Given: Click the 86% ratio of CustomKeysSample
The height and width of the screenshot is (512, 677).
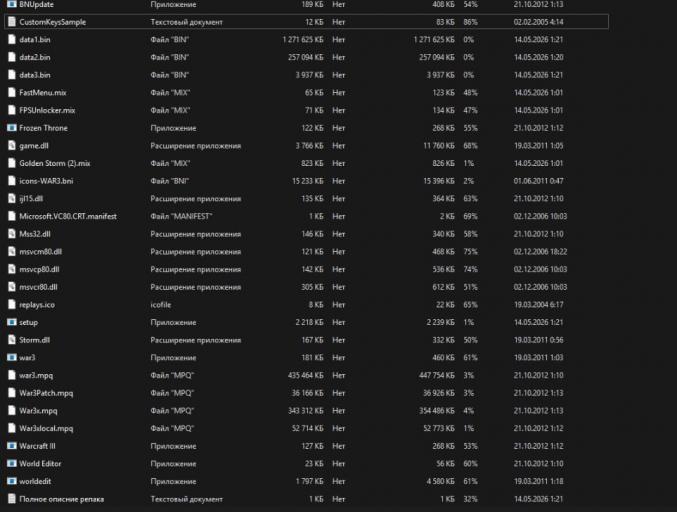Looking at the screenshot, I should click(x=471, y=22).
